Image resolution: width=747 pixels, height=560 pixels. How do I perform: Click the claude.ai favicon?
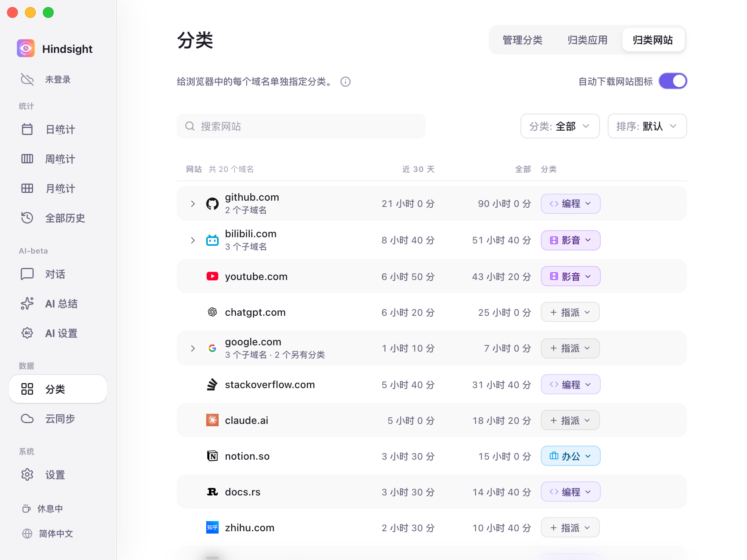point(212,420)
